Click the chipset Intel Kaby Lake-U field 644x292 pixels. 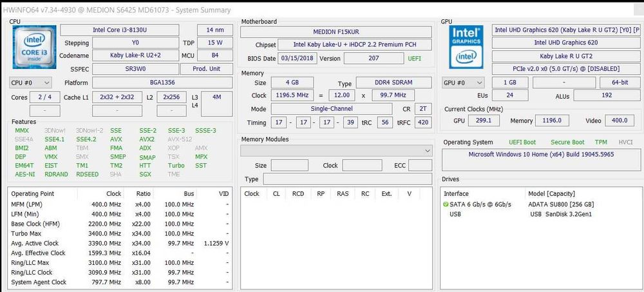[x=355, y=45]
